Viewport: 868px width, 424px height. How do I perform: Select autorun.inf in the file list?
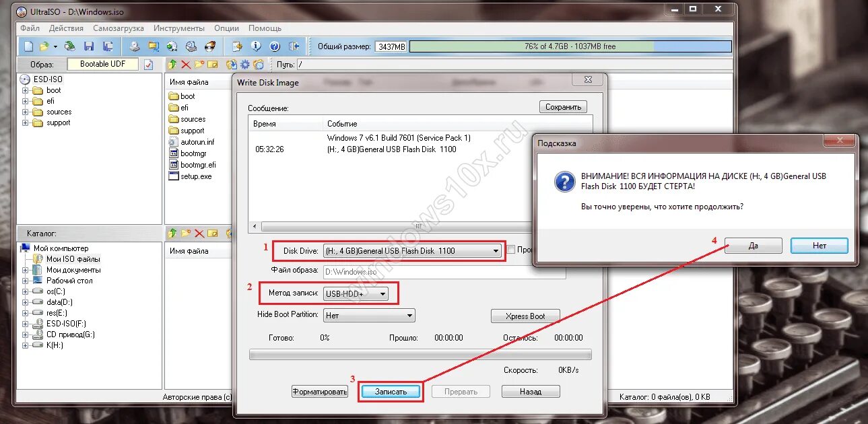[x=197, y=142]
